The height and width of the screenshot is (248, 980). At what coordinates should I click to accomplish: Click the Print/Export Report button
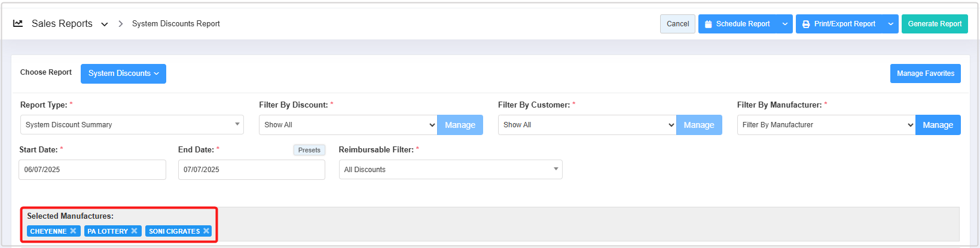point(839,24)
